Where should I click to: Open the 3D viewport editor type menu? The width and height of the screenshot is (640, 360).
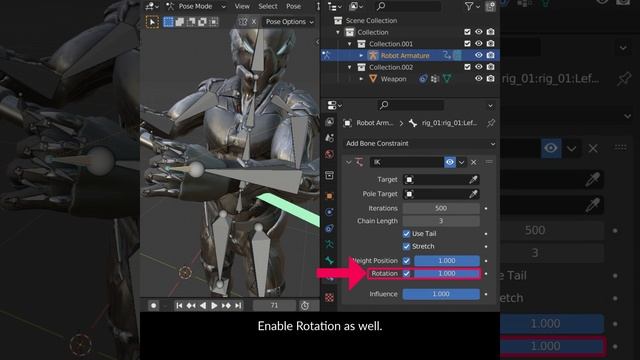point(152,6)
